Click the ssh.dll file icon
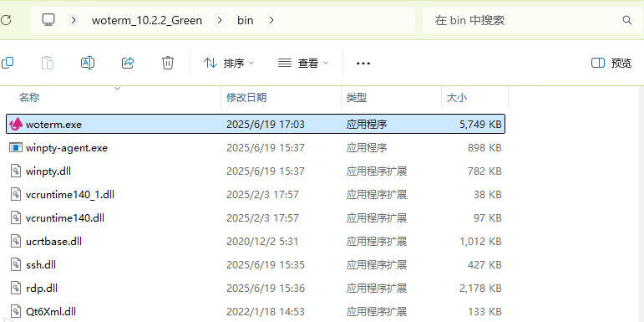 coord(16,264)
